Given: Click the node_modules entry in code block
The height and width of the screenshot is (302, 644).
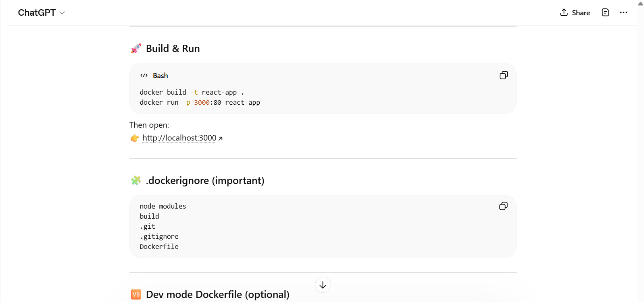Looking at the screenshot, I should click(163, 206).
